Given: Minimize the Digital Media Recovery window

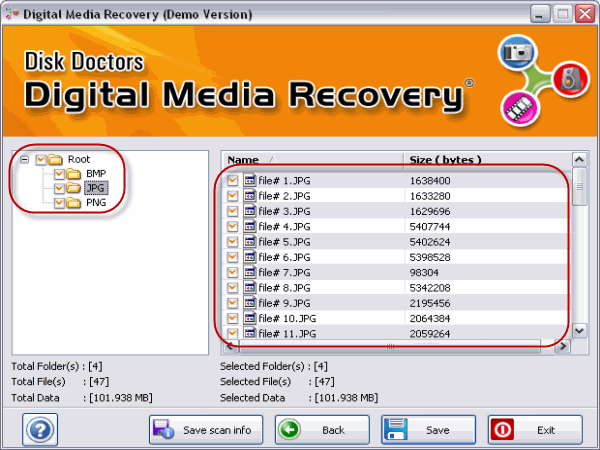Looking at the screenshot, I should coord(540,14).
